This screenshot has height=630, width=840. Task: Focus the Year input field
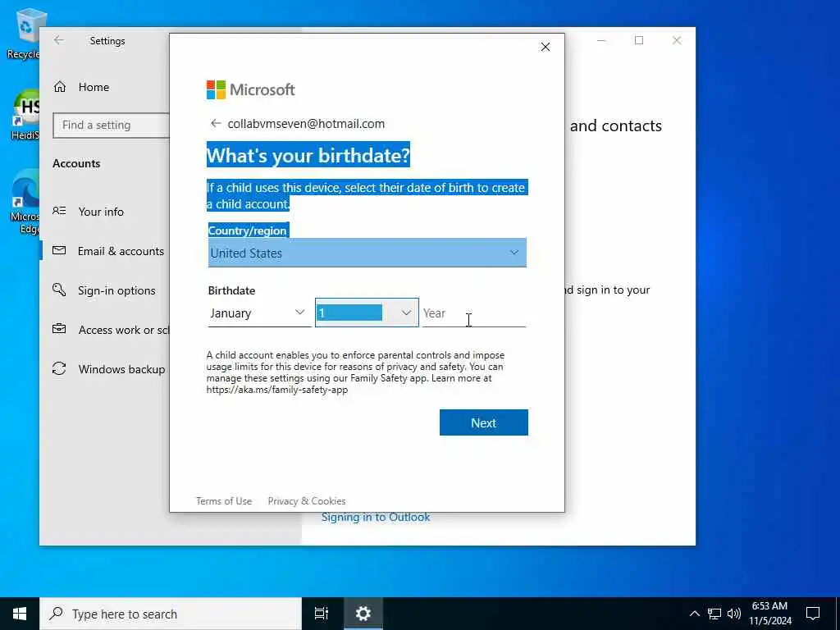(474, 313)
